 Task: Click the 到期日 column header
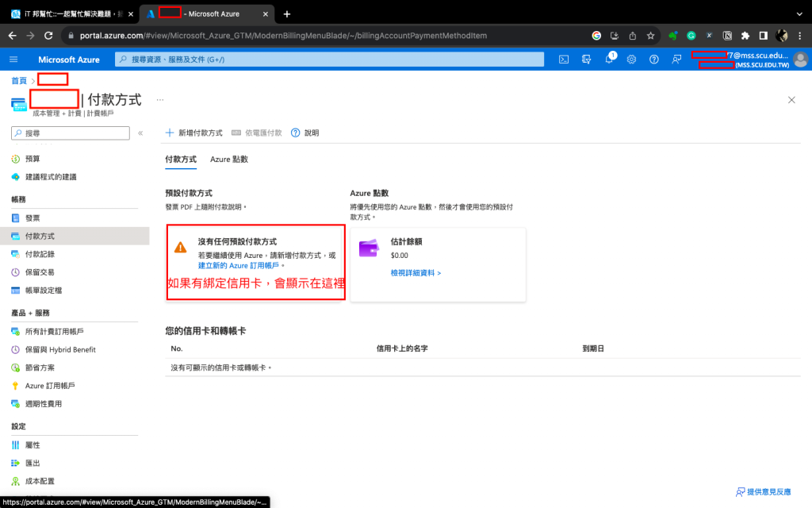coord(593,349)
